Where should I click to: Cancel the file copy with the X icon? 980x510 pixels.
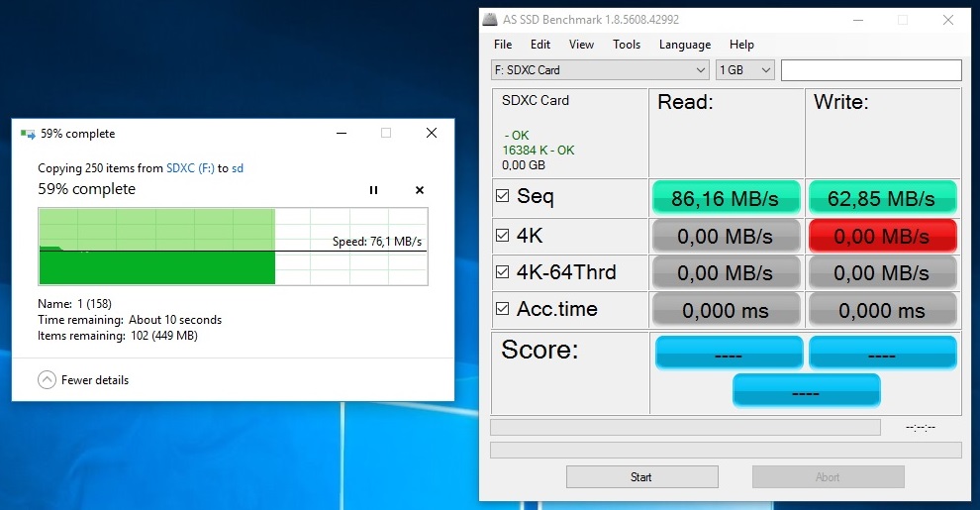[x=420, y=190]
